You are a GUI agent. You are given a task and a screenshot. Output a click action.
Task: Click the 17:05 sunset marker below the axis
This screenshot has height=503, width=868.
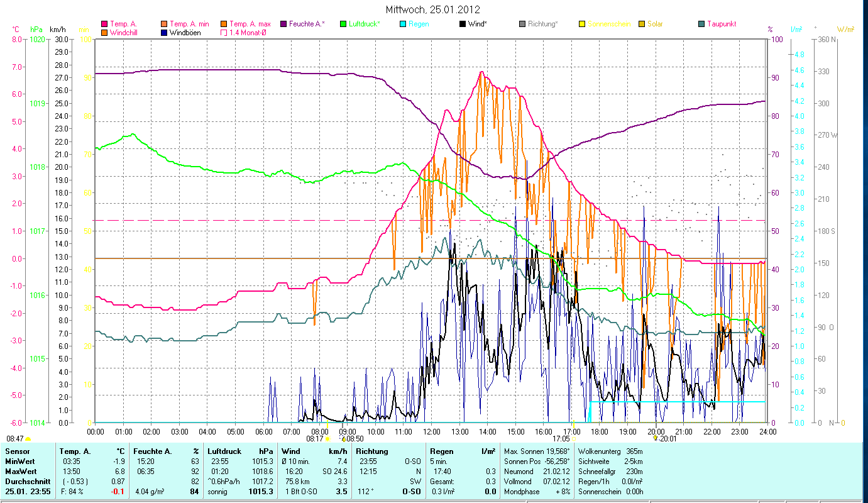561,439
